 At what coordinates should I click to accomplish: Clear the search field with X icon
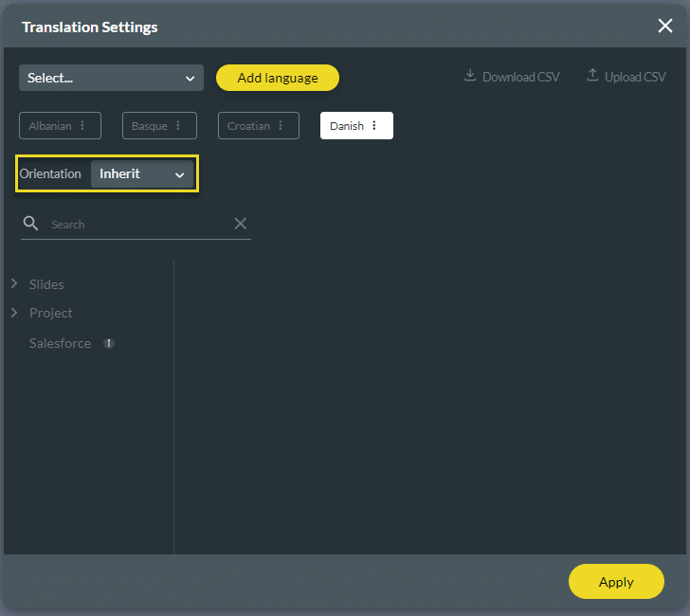tap(241, 224)
